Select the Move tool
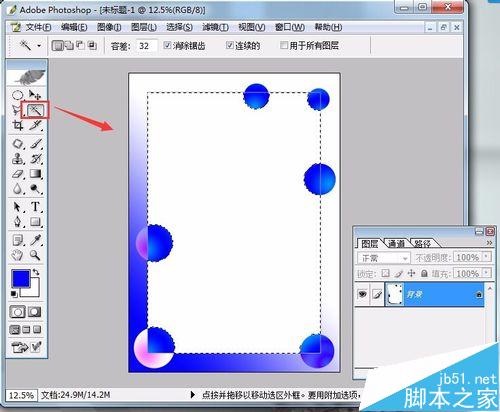This screenshot has width=500, height=412. coord(35,95)
